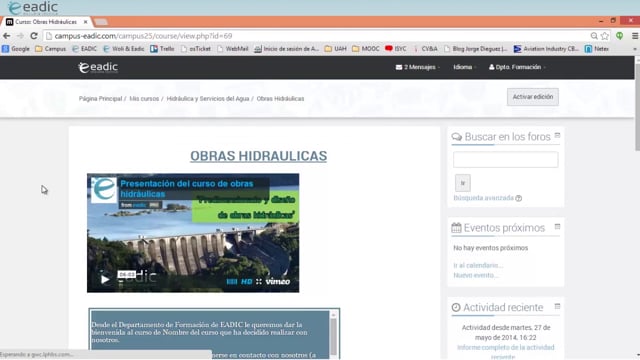Adjust the Vimeo volume bars
640x360 pixels.
231,282
